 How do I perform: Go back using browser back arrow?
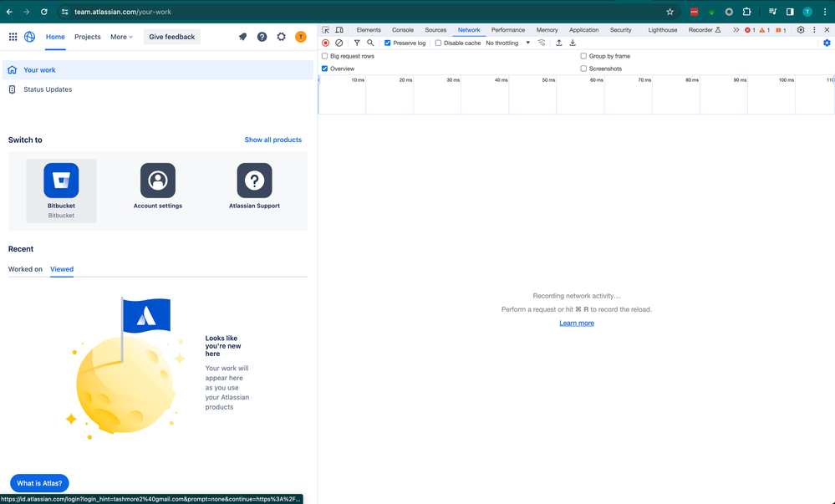click(x=9, y=12)
